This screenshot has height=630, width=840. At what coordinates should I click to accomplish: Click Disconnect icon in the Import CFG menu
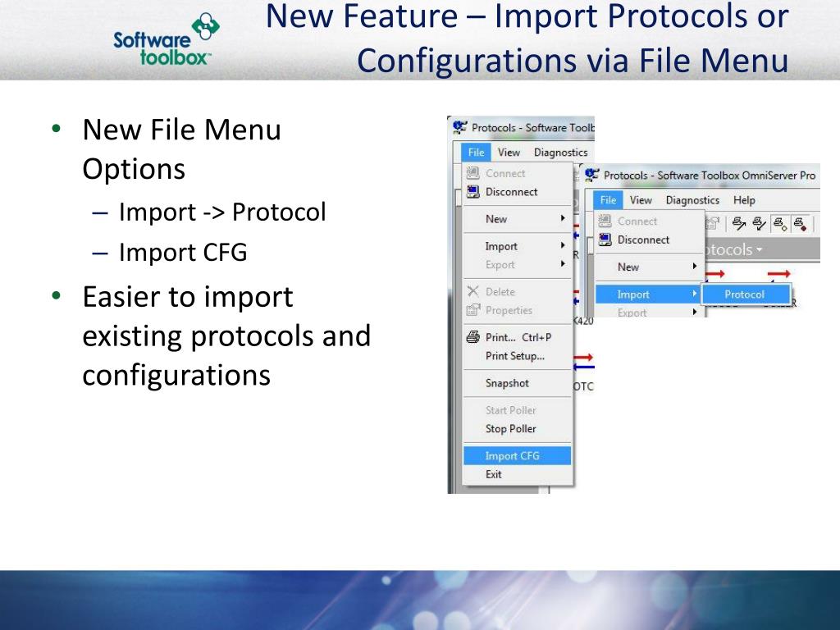[x=472, y=192]
